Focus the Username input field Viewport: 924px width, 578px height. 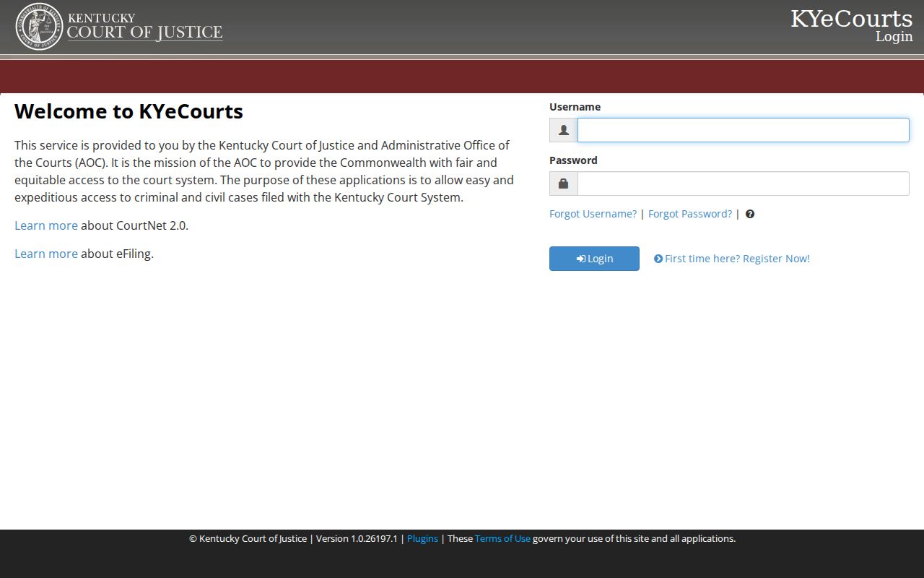(743, 130)
